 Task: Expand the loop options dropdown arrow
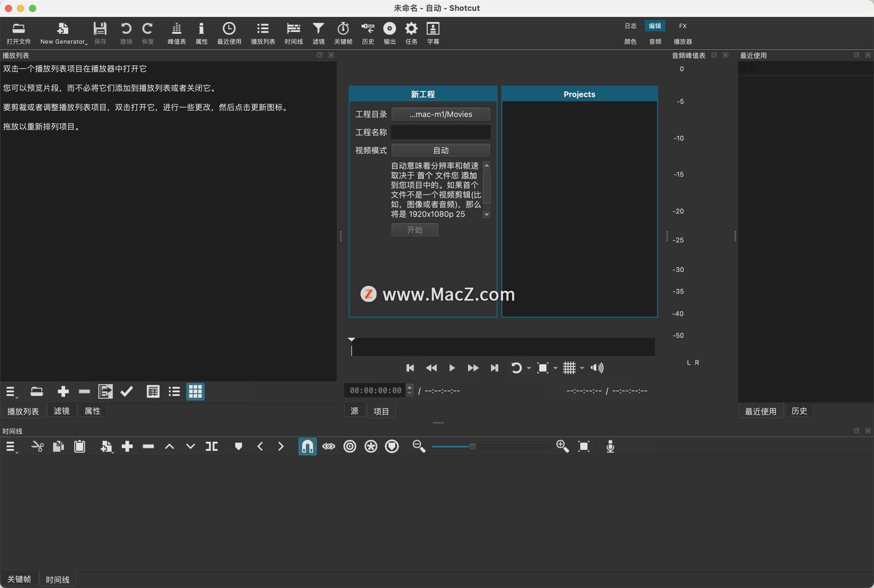point(529,368)
